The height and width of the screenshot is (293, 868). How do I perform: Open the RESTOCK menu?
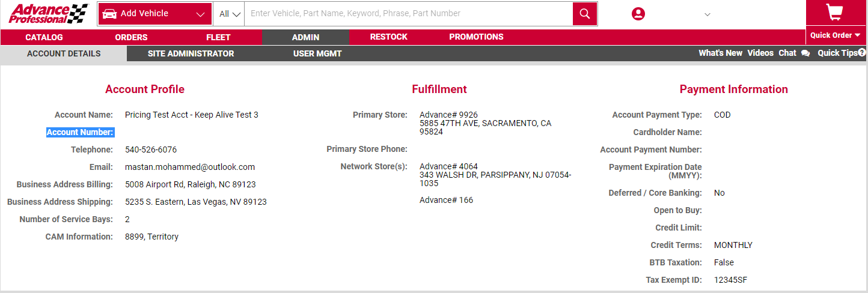coord(389,37)
